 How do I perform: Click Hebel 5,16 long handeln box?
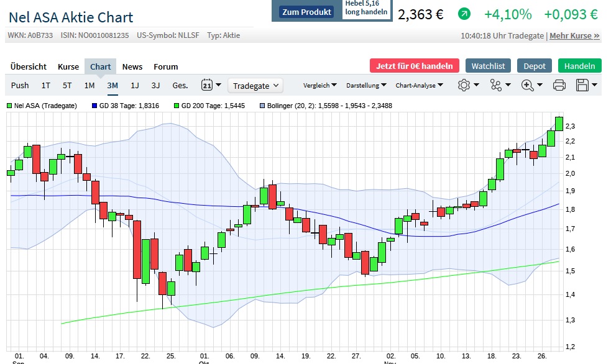[366, 8]
